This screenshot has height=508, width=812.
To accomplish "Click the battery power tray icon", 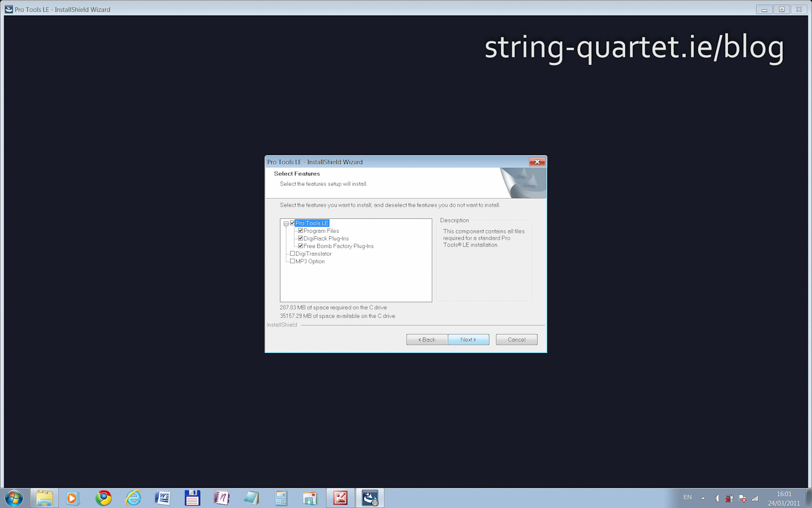I will [x=729, y=498].
